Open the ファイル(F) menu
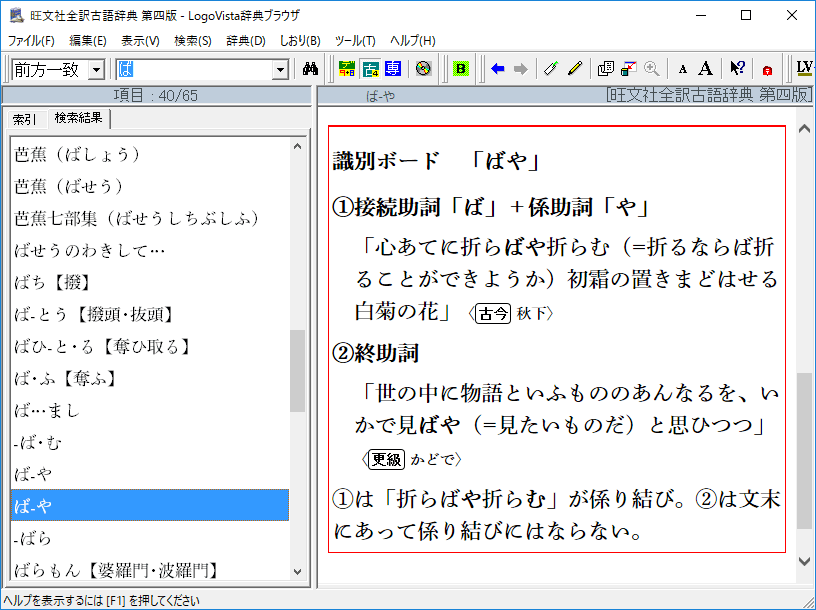The width and height of the screenshot is (816, 610). click(x=31, y=41)
